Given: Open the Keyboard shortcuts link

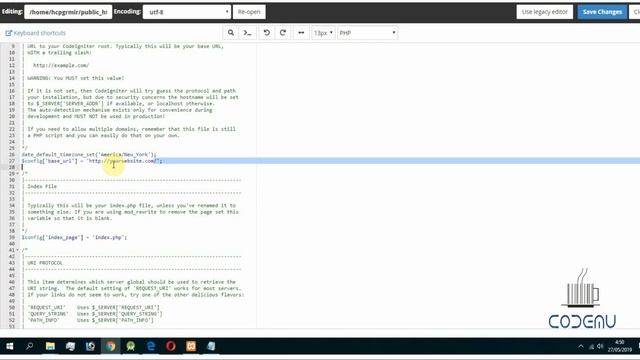Looking at the screenshot, I should [x=36, y=33].
